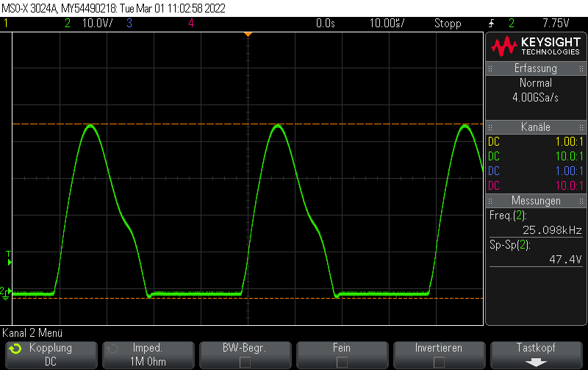
Task: Click the 10.00 µs/ timebase value
Action: click(387, 24)
